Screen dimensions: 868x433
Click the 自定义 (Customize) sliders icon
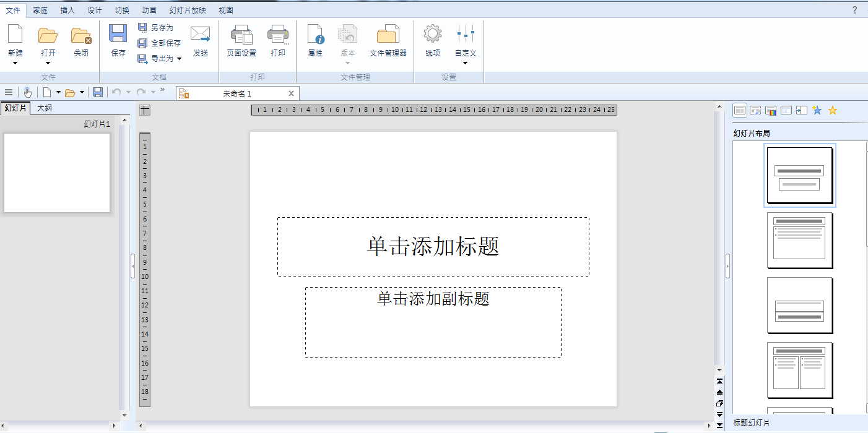(x=466, y=35)
